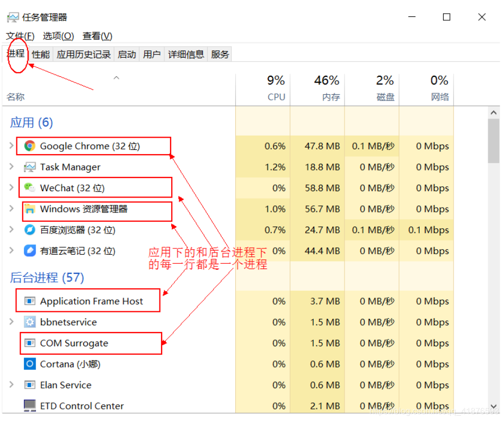The width and height of the screenshot is (504, 421).
Task: Maximize the 任务管理器 window
Action: click(x=446, y=17)
